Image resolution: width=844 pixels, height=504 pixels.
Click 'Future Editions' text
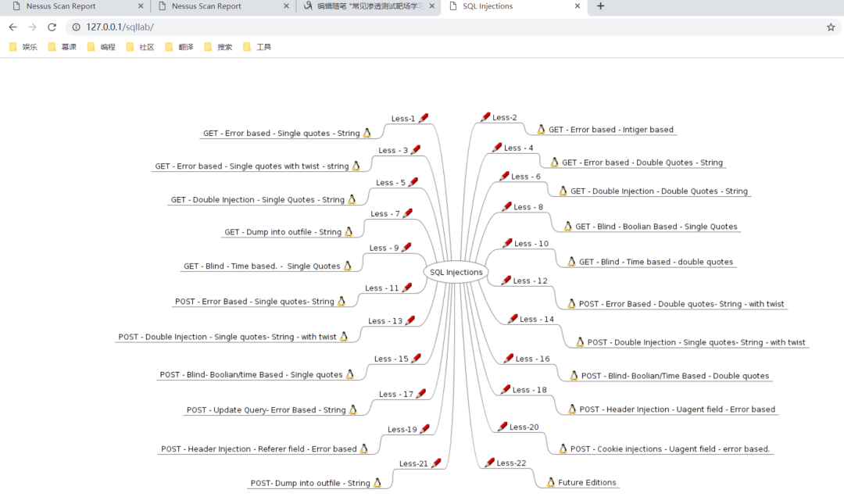coord(587,482)
